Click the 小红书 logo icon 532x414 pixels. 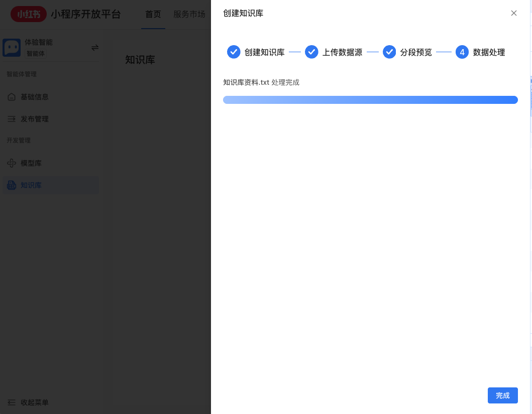pyautogui.click(x=29, y=14)
